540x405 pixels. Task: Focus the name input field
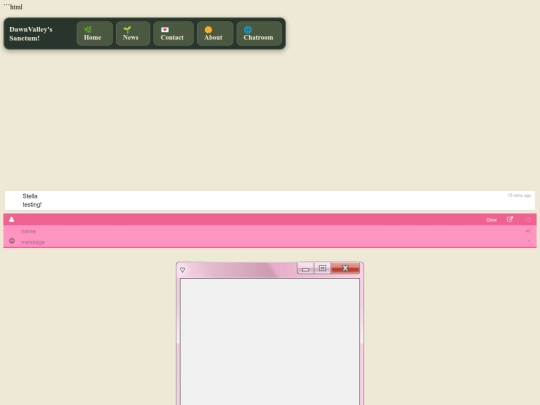pos(270,231)
